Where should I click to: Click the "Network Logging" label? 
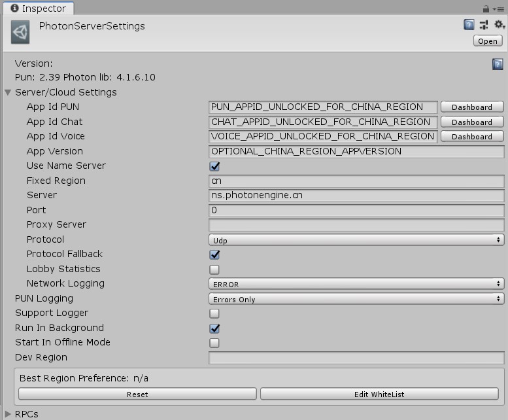65,283
